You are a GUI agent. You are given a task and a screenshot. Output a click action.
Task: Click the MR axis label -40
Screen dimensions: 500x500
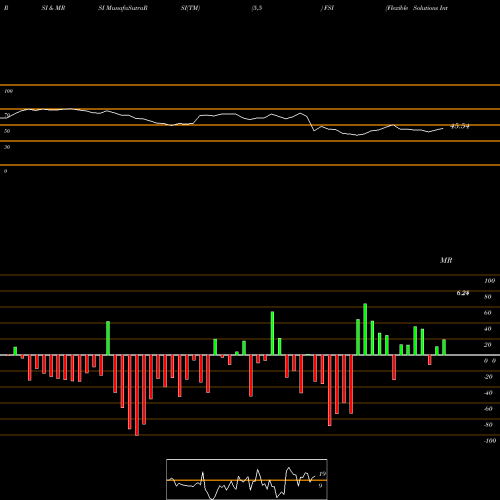(488, 393)
